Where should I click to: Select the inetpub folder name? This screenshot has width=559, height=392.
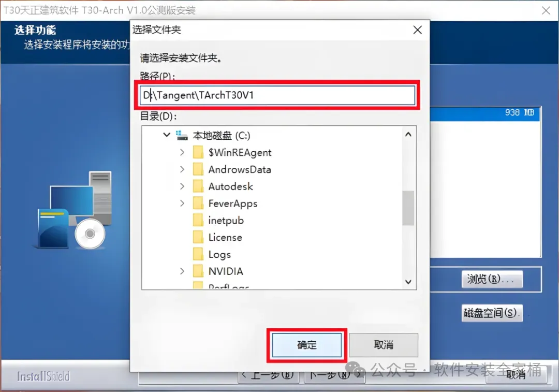pos(226,221)
